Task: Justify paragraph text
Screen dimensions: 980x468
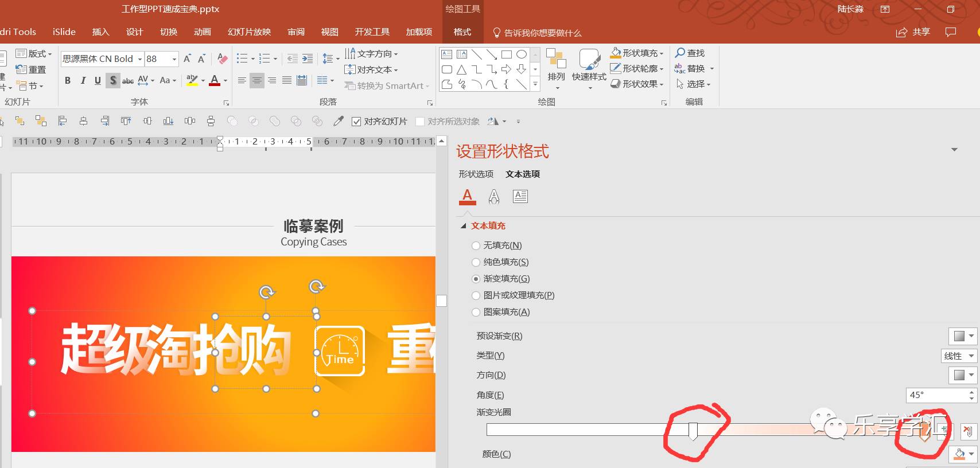Action: (x=287, y=80)
